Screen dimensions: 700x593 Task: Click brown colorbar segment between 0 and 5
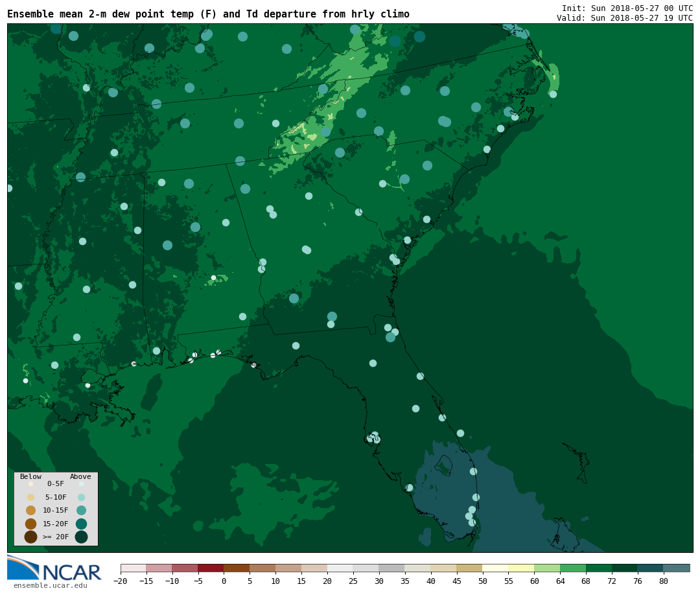coord(237,568)
